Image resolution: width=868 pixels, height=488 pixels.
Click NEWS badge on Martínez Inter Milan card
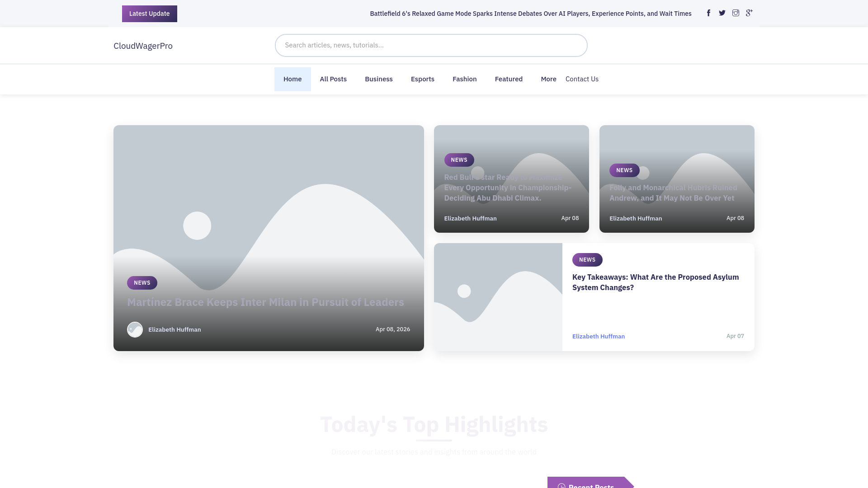coord(142,283)
